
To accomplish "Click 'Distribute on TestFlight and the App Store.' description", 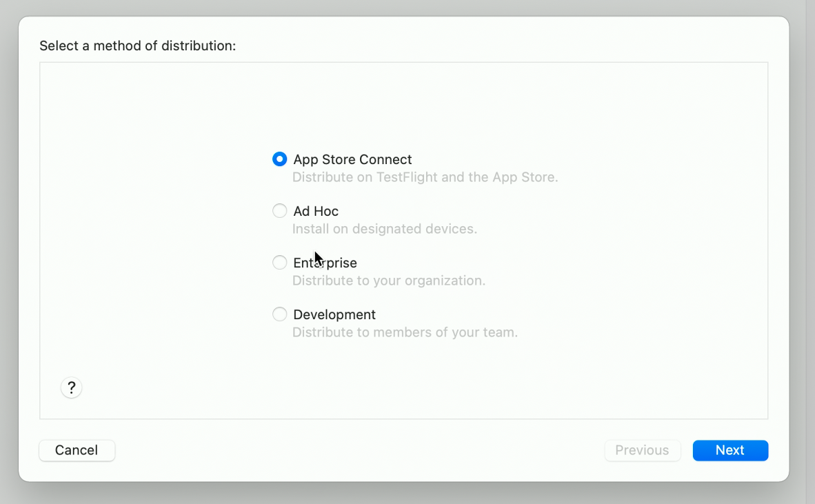I will pyautogui.click(x=425, y=177).
